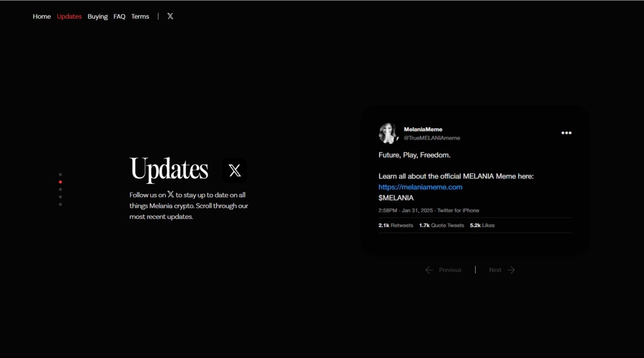Click the 1.7k Quote Tweets count
The image size is (644, 358).
(x=441, y=226)
